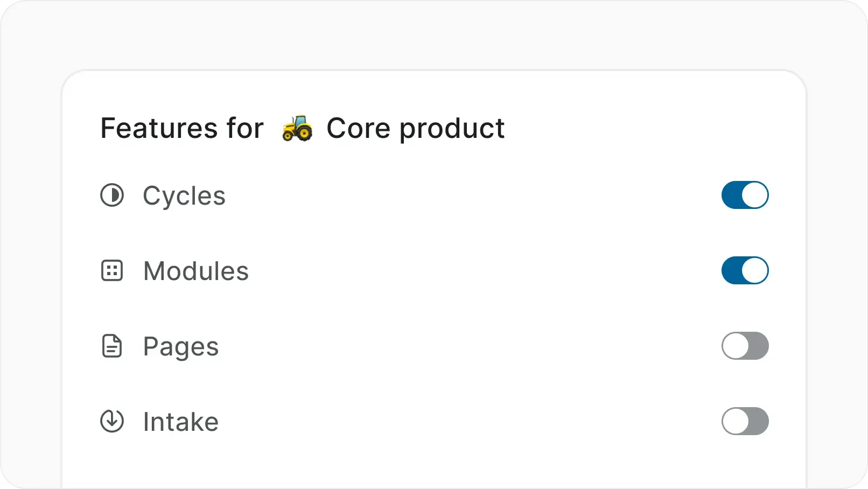Image resolution: width=868 pixels, height=489 pixels.
Task: Click the Modules feature label
Action: point(195,271)
